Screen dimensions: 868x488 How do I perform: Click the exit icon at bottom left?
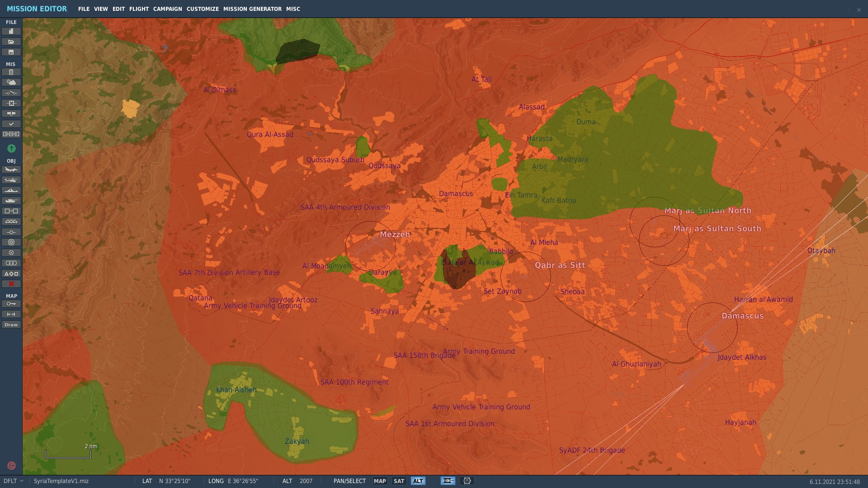click(11, 465)
